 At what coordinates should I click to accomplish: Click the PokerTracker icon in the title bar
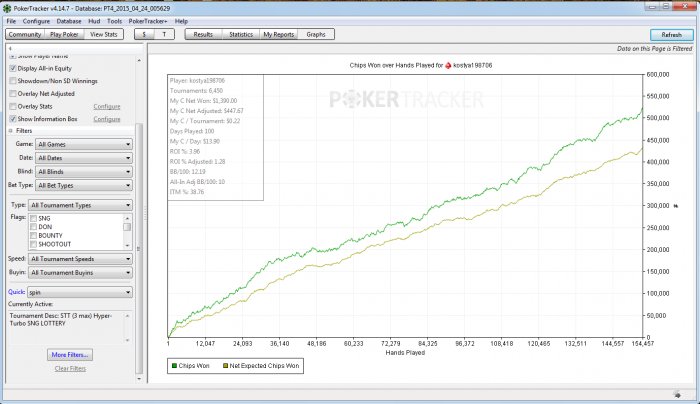tap(8, 7)
